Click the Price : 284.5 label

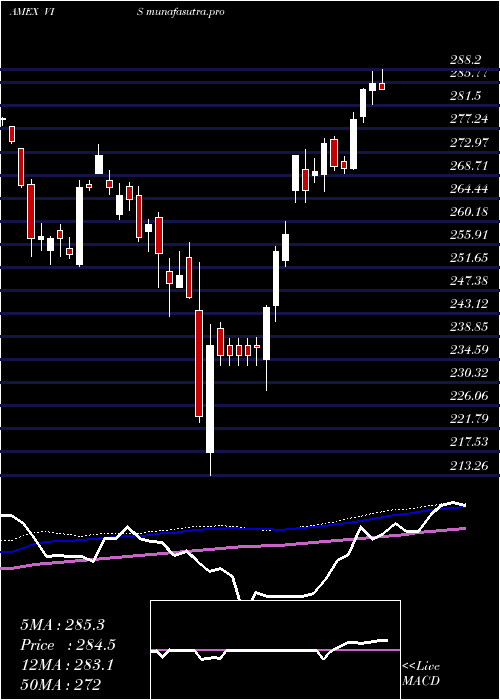click(68, 645)
